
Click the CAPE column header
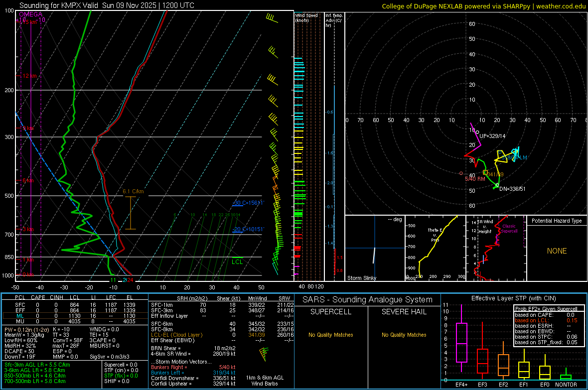pyautogui.click(x=38, y=297)
